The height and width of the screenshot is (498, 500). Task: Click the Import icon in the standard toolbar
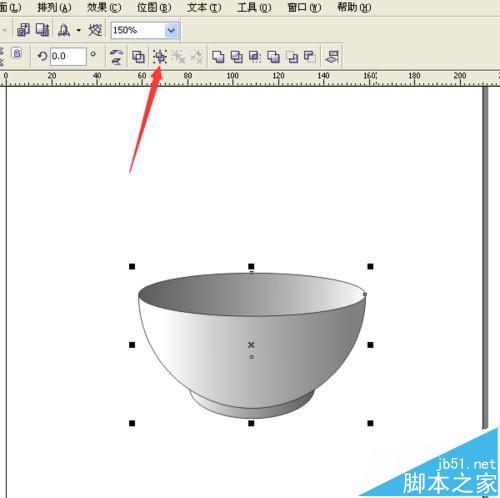[x=23, y=30]
